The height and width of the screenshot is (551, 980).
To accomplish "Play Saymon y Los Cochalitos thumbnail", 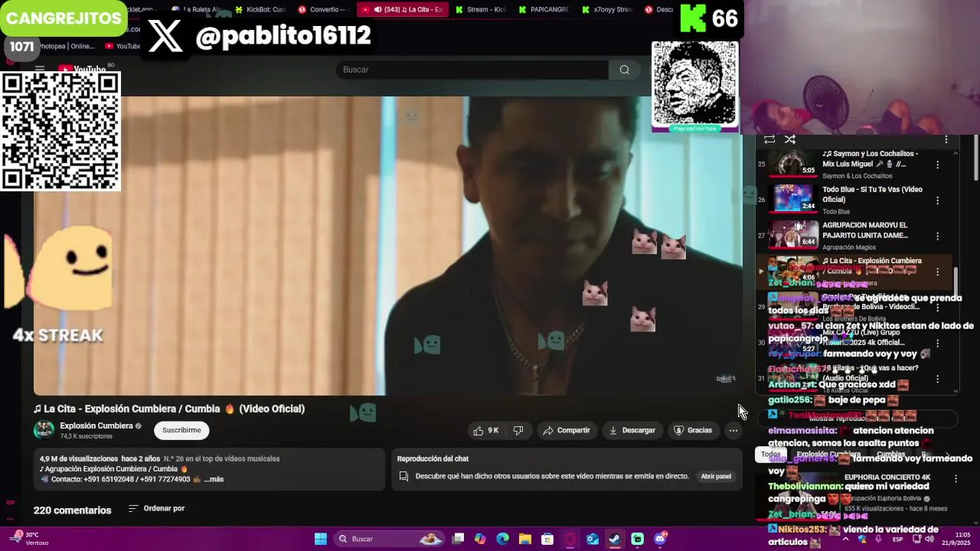I will coord(793,164).
